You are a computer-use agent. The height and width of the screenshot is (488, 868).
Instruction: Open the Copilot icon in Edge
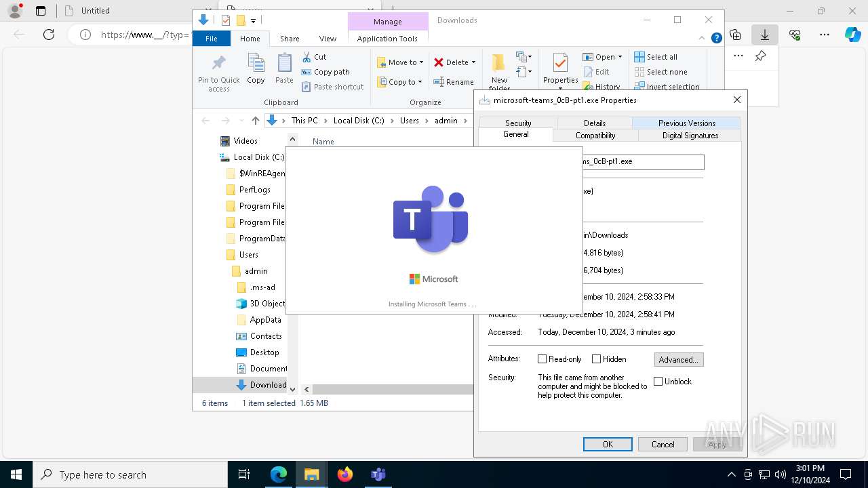[852, 35]
